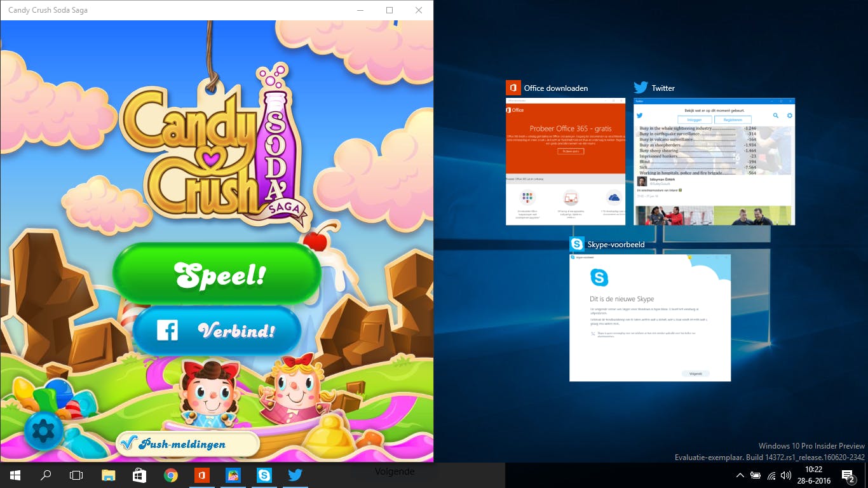The width and height of the screenshot is (868, 488).
Task: Expand the hidden system tray icons
Action: [740, 475]
